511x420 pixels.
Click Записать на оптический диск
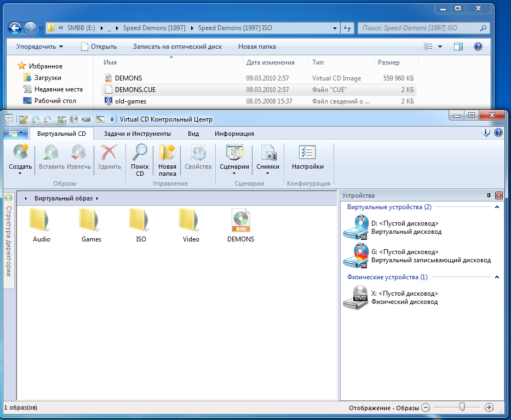(x=177, y=47)
